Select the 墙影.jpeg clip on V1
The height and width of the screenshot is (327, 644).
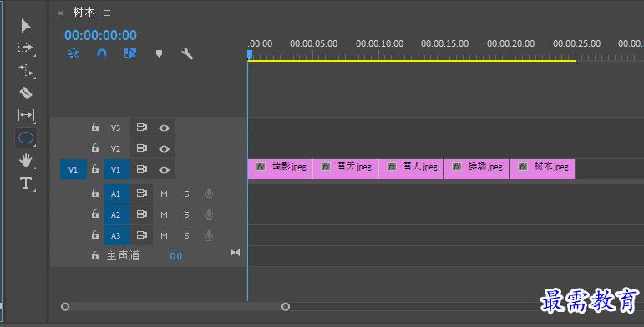(280, 169)
